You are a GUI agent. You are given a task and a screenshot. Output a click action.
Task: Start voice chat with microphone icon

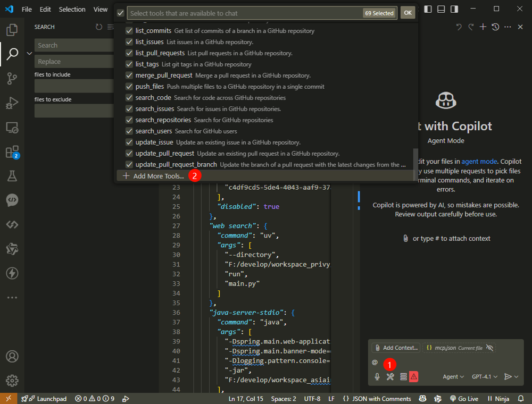pyautogui.click(x=377, y=376)
